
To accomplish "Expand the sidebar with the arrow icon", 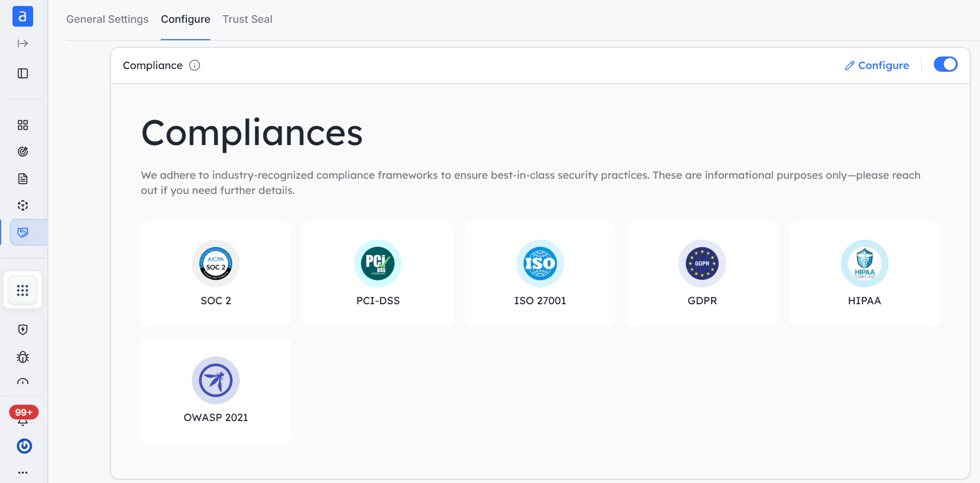I will 23,43.
